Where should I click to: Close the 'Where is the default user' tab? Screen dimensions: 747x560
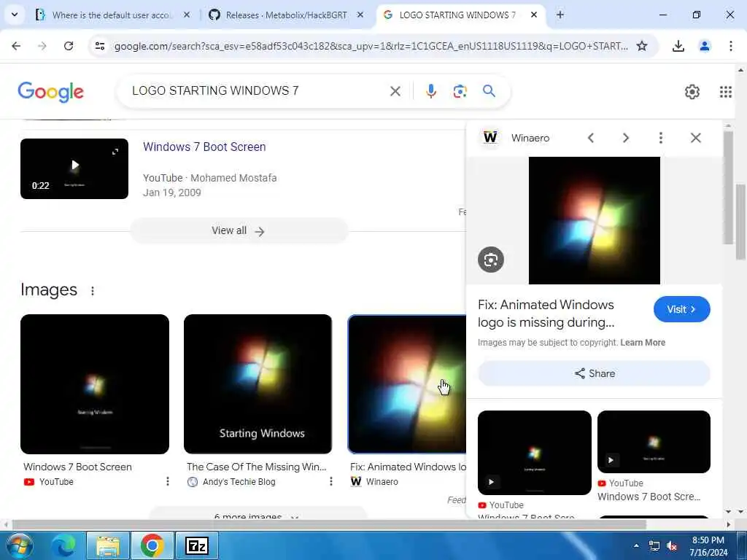[x=187, y=15]
